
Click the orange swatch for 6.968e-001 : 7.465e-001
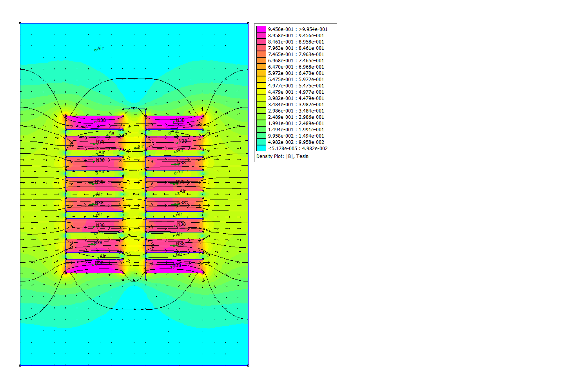tap(261, 60)
